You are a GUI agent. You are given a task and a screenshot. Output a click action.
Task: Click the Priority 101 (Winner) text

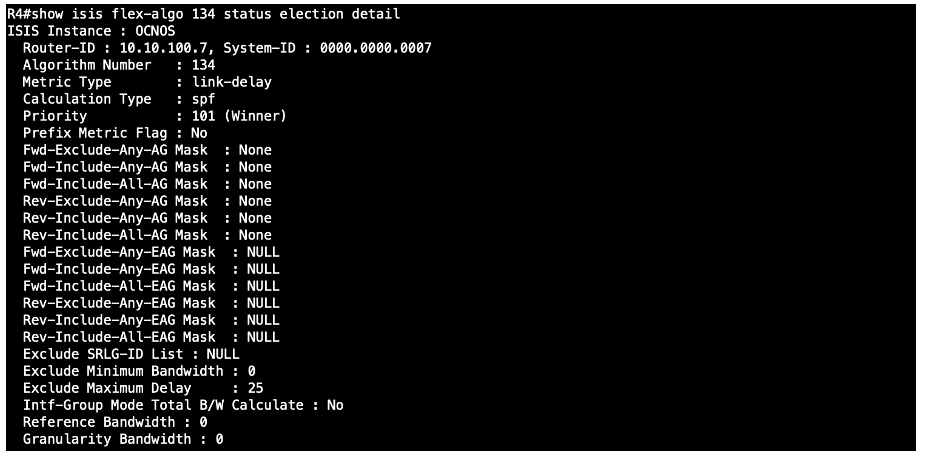tap(239, 116)
